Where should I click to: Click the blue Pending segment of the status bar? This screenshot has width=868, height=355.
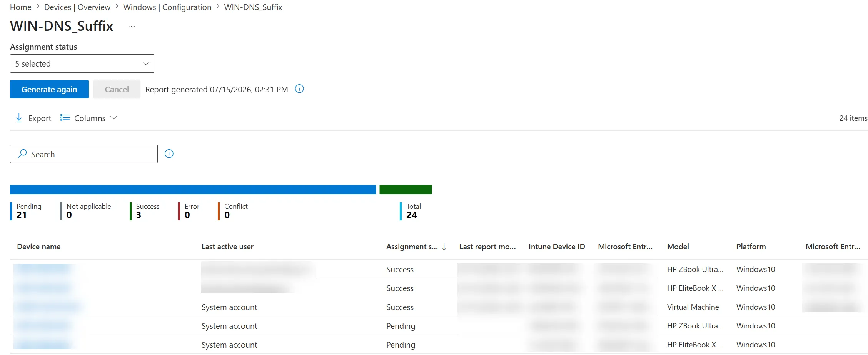(x=193, y=190)
